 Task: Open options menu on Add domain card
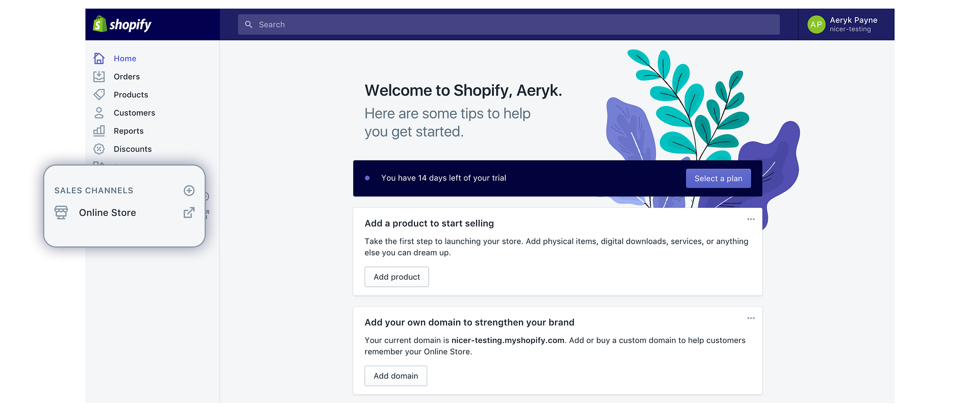[751, 318]
